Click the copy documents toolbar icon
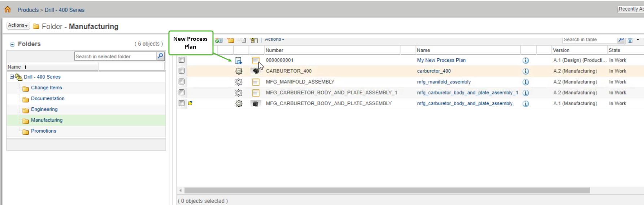Screen dimensions: 644x205 (242, 40)
